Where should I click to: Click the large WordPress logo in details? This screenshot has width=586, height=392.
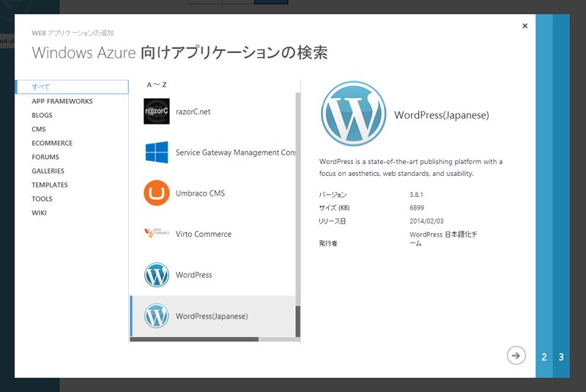click(354, 114)
